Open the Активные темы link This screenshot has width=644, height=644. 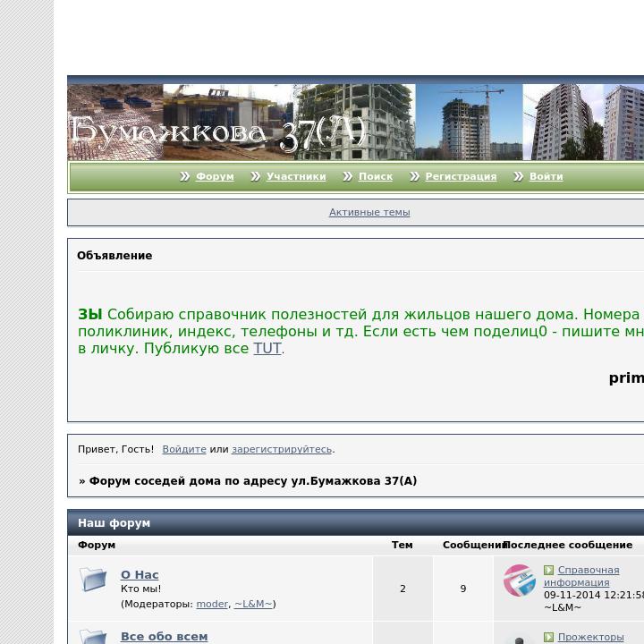pyautogui.click(x=369, y=212)
